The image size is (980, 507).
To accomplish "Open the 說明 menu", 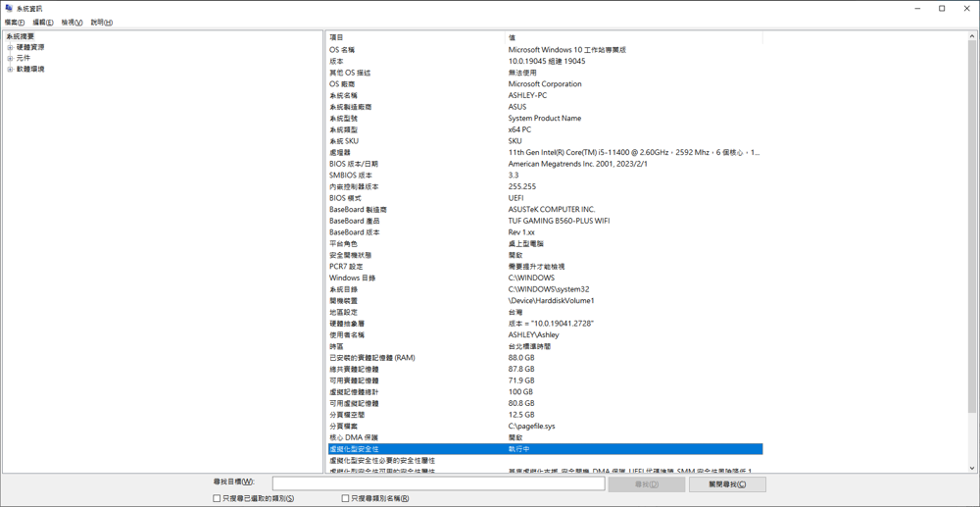I will click(x=101, y=23).
